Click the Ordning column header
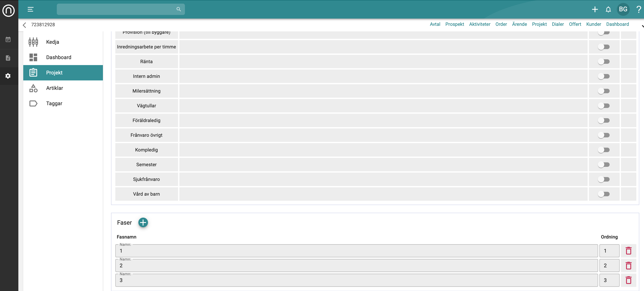Viewport: 644px width, 291px height. click(x=609, y=237)
